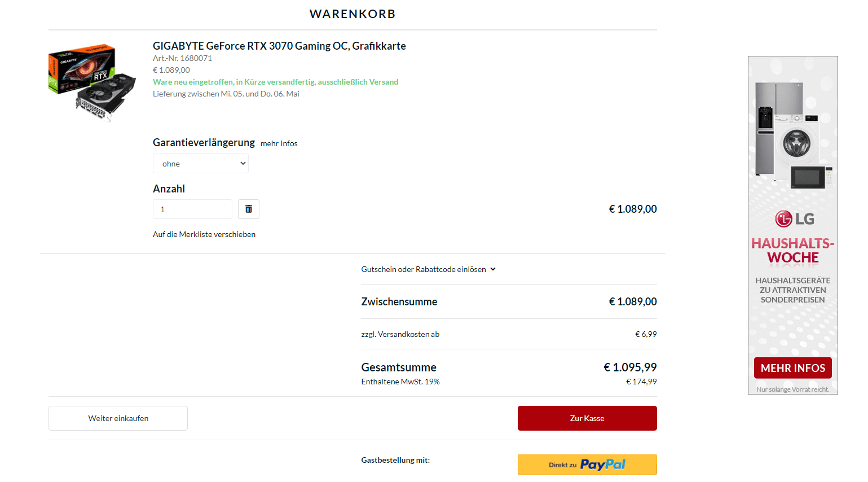Click the Gesamtsumme amount € 1.095,99
868x482 pixels.
630,367
